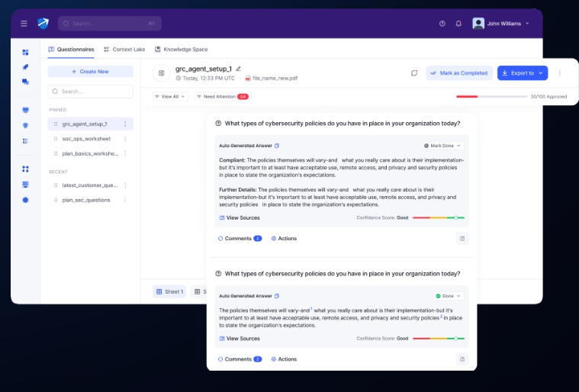Click the questionnaire search input in sidebar
This screenshot has width=579, height=392.
(90, 92)
